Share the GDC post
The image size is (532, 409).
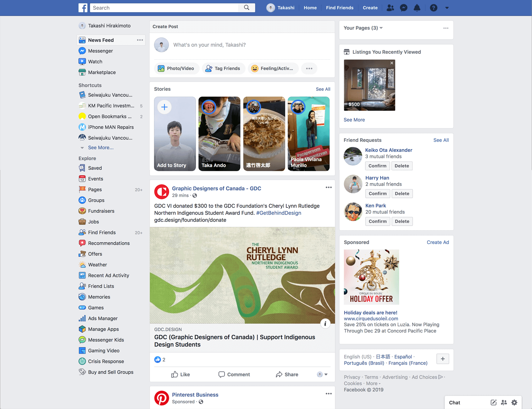pos(287,374)
